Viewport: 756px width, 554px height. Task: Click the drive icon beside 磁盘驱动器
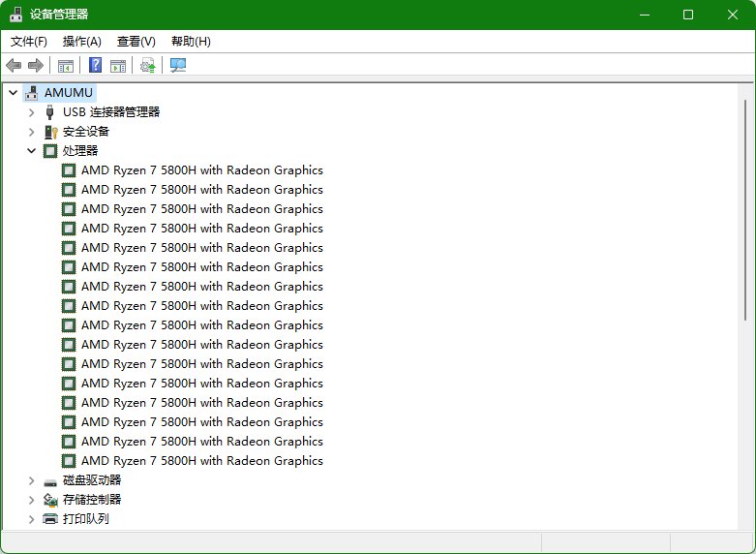click(x=50, y=480)
